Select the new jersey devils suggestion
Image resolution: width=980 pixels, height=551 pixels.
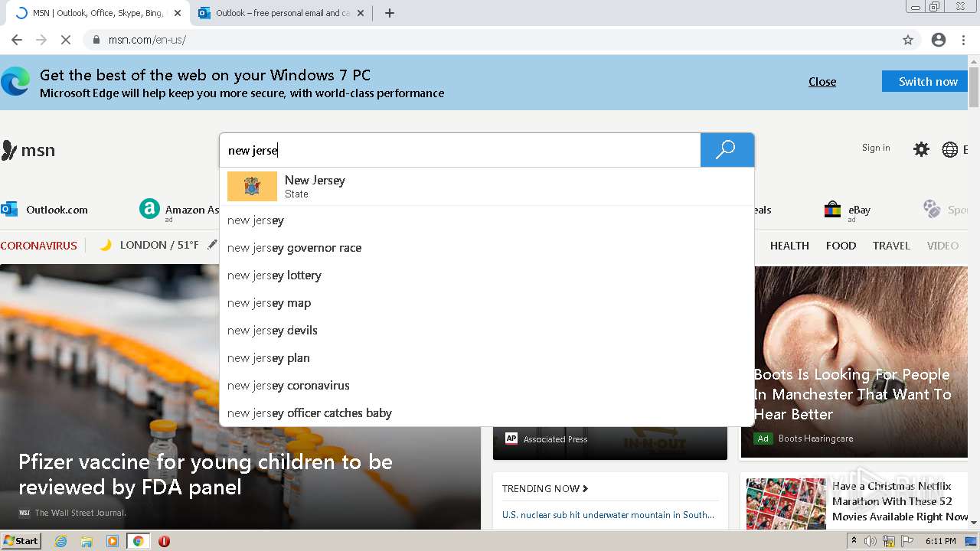(x=487, y=331)
